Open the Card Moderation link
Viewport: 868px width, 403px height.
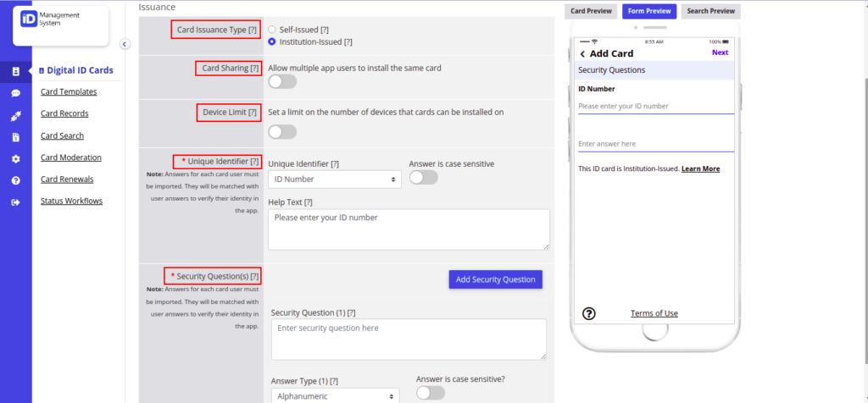pos(71,157)
